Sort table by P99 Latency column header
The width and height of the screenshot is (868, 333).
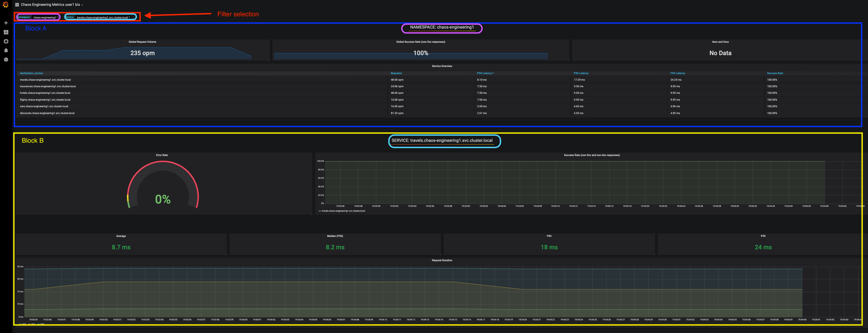[x=678, y=73]
